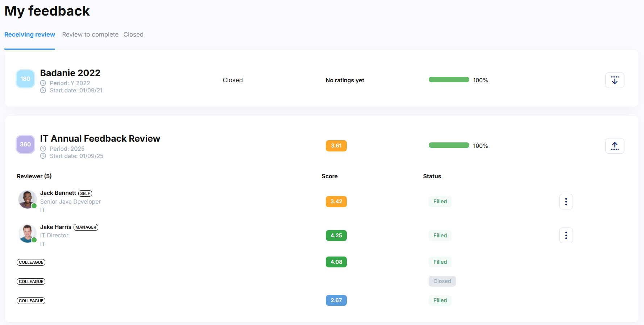The height and width of the screenshot is (325, 644).
Task: Switch to the Review to complete tab
Action: (x=90, y=34)
